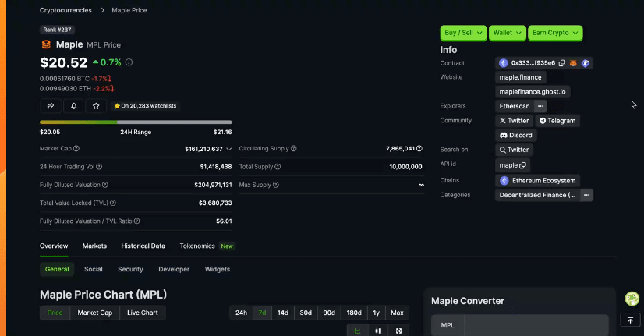Select Market Cap chart mode

(x=95, y=313)
